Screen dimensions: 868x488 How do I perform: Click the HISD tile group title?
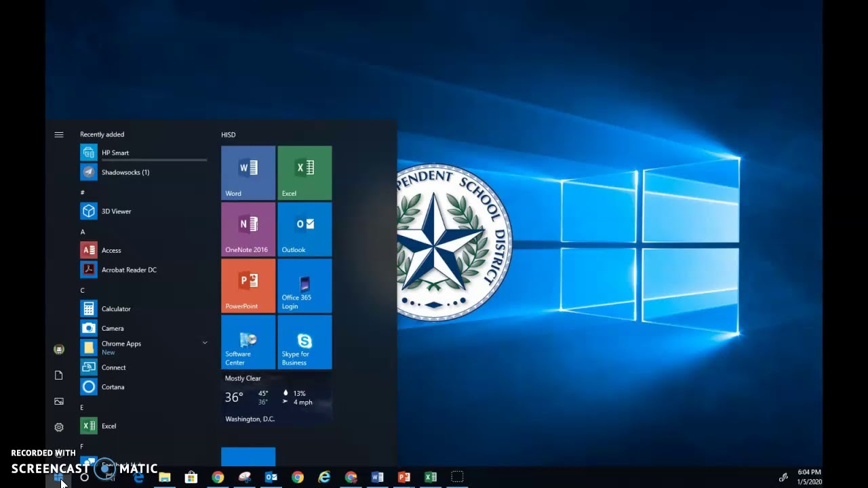point(229,135)
